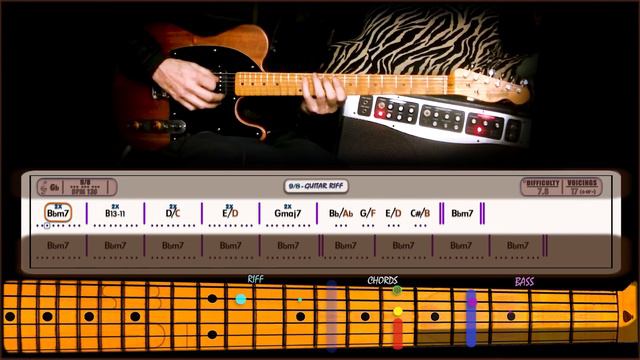Click the cyan riff note marker
Viewport: 640px width, 360px height.
click(x=241, y=299)
